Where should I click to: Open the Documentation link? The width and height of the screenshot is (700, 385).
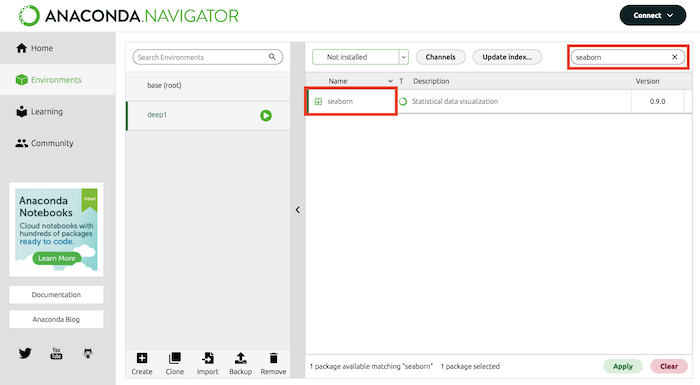tap(56, 295)
